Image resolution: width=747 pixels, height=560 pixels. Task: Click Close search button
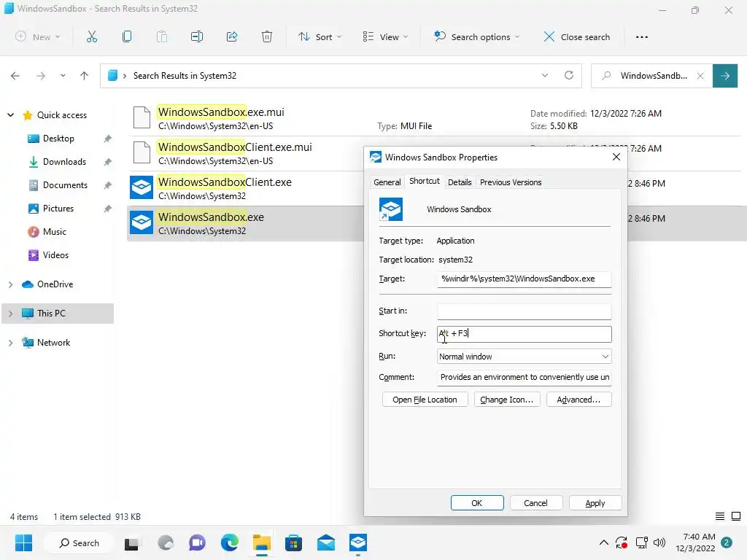577,36
